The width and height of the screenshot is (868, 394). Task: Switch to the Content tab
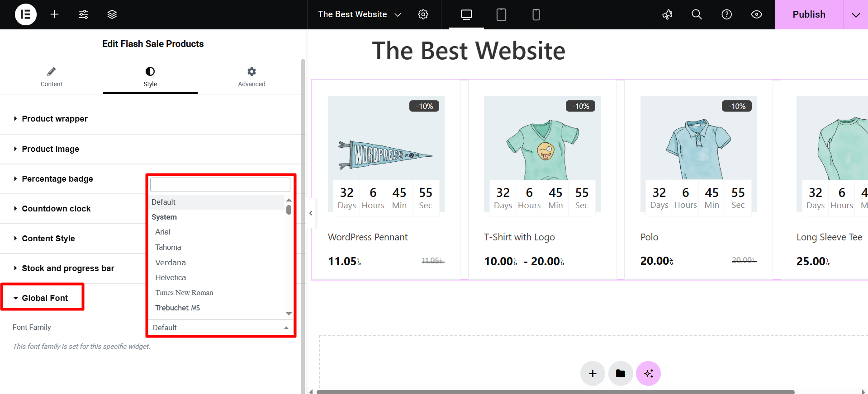[x=52, y=77]
